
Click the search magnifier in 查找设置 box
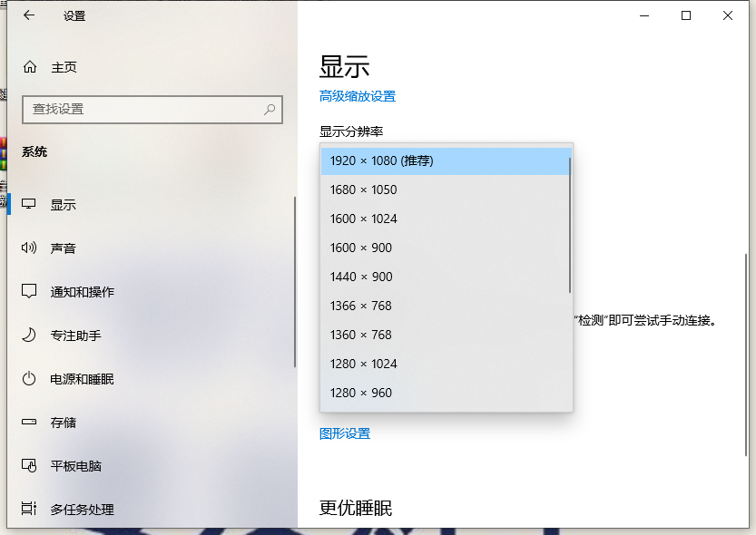pyautogui.click(x=269, y=109)
